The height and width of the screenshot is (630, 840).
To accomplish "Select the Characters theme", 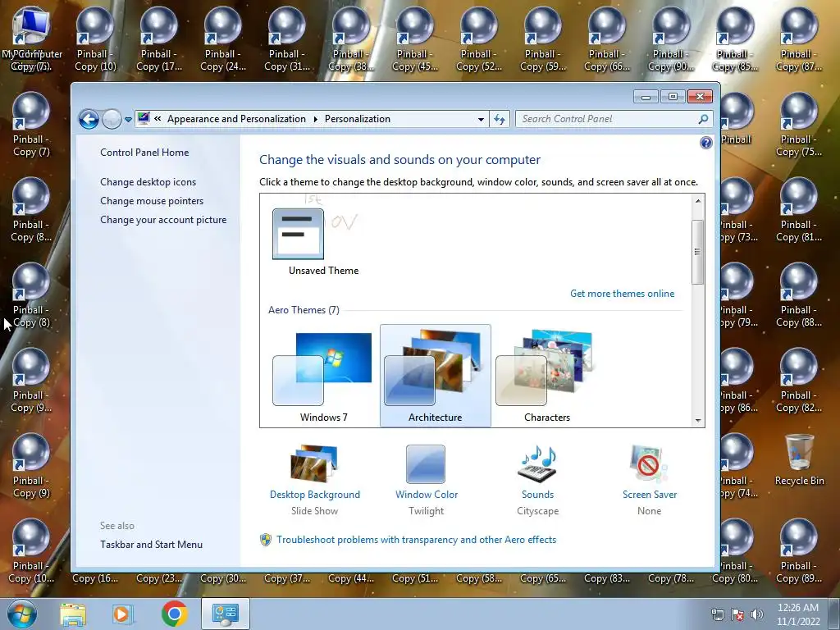I will pos(546,376).
